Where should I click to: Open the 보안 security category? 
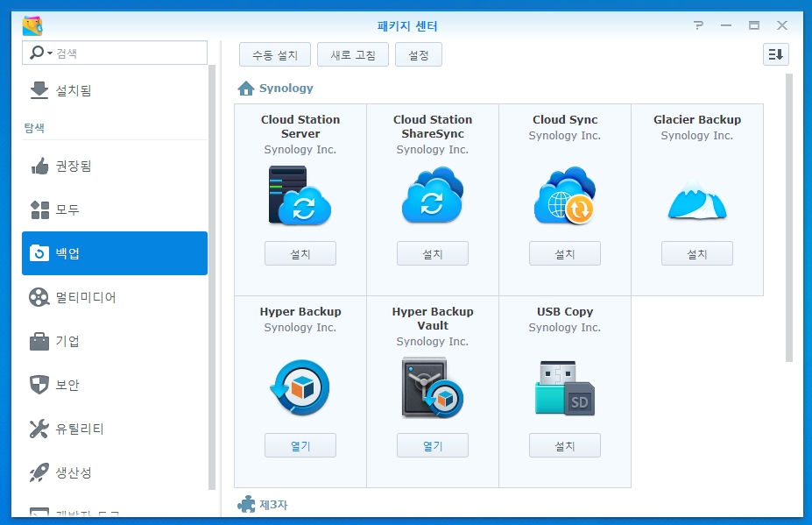pyautogui.click(x=115, y=385)
